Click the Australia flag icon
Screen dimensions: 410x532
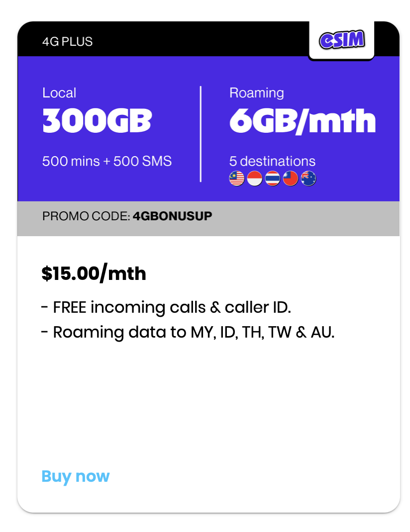pyautogui.click(x=308, y=178)
